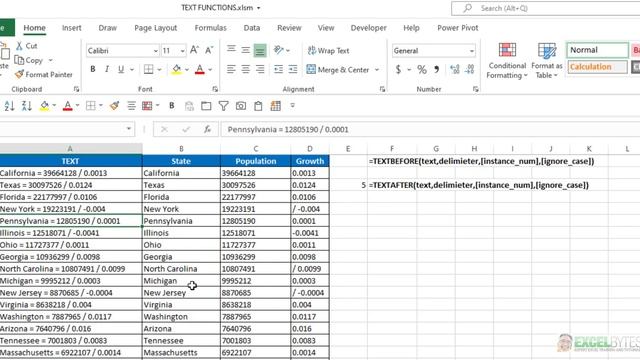640x360 pixels.
Task: Apply Comma Style
Action: (436, 69)
